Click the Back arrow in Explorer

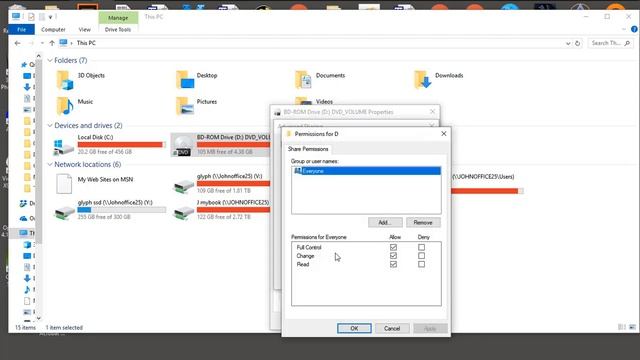tap(17, 43)
